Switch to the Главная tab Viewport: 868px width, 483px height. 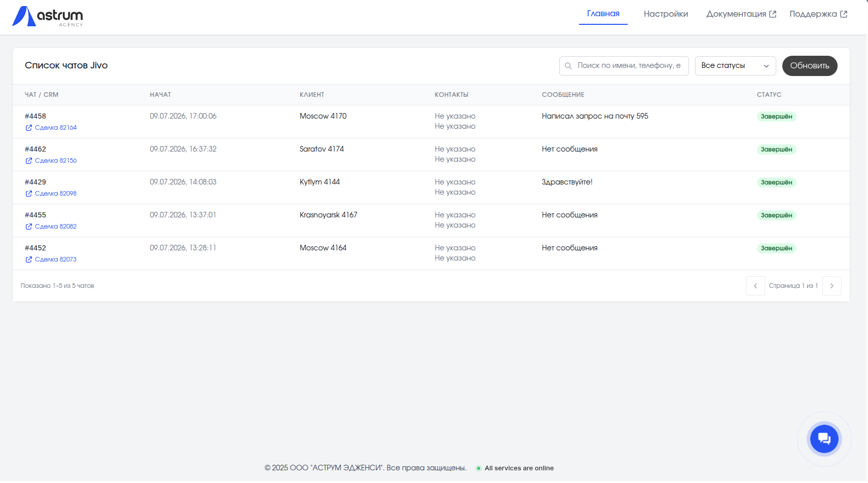point(603,14)
